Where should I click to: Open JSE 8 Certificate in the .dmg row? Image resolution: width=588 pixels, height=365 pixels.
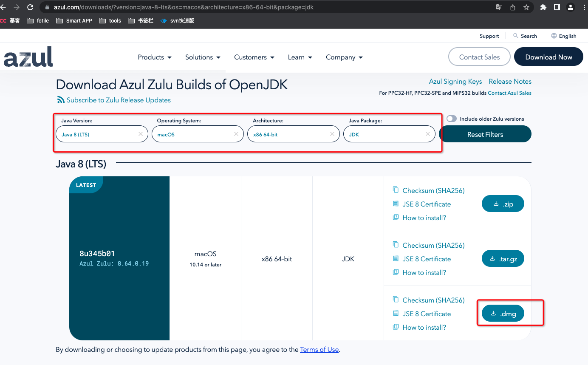[427, 314]
